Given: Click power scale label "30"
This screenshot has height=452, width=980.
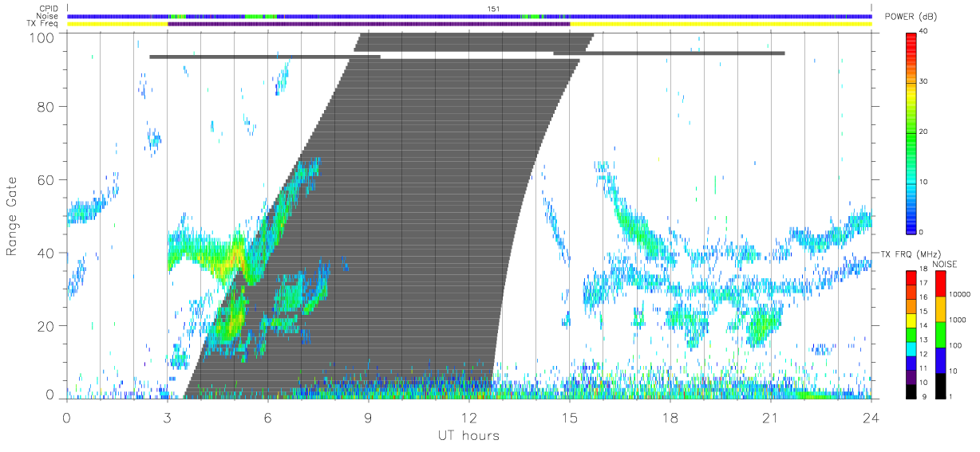Looking at the screenshot, I should coord(923,81).
